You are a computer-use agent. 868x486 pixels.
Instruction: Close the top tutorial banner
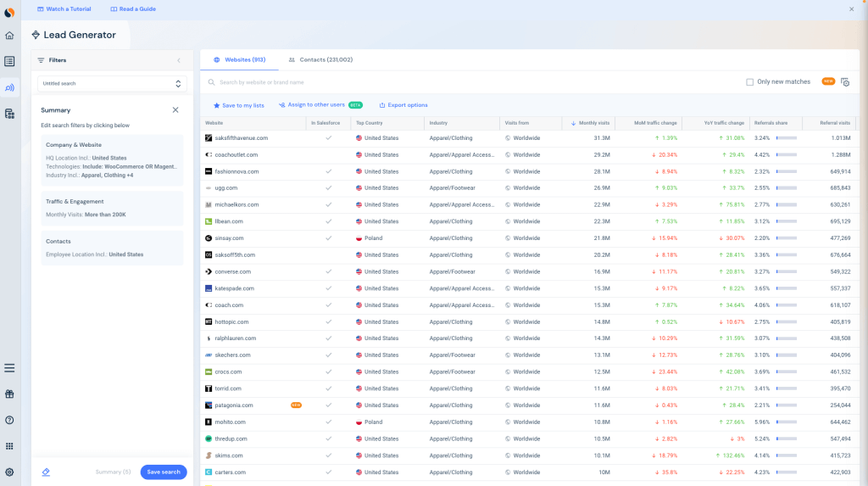[851, 8]
